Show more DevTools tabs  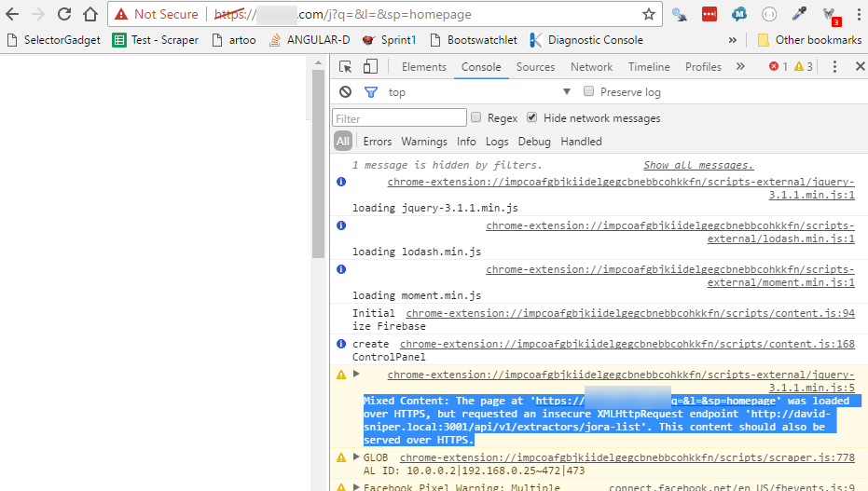coord(740,66)
